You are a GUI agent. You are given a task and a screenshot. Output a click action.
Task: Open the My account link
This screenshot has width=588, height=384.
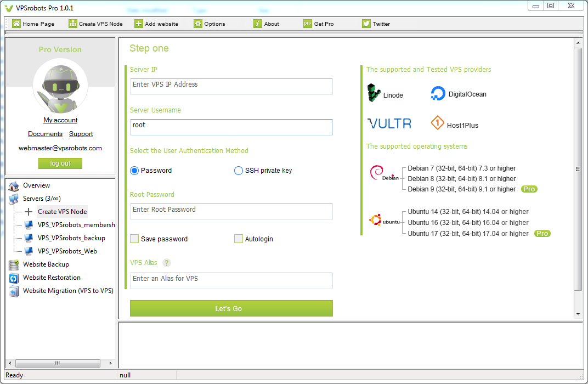click(60, 120)
